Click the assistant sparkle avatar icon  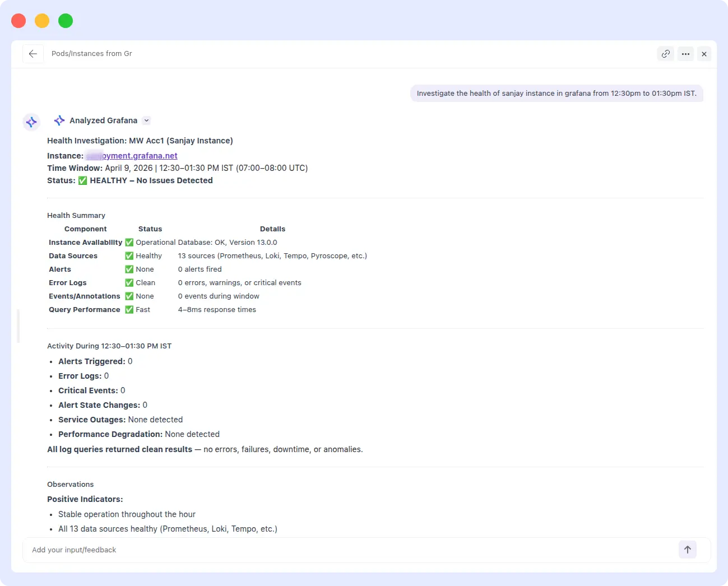pyautogui.click(x=31, y=122)
